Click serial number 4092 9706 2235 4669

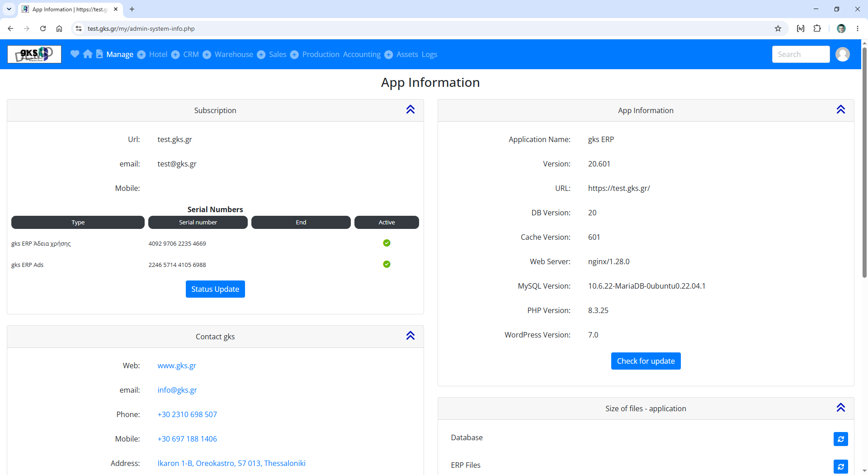[177, 243]
